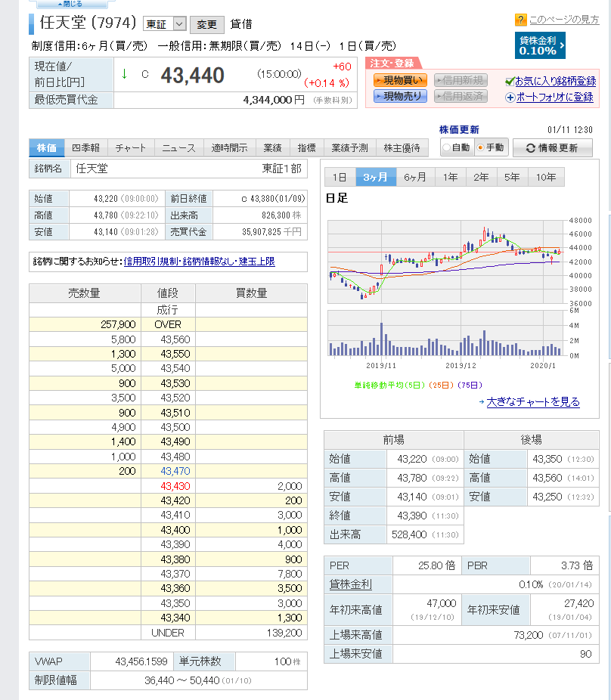Click 出来高 value 826,300 株
The width and height of the screenshot is (611, 700).
281,215
